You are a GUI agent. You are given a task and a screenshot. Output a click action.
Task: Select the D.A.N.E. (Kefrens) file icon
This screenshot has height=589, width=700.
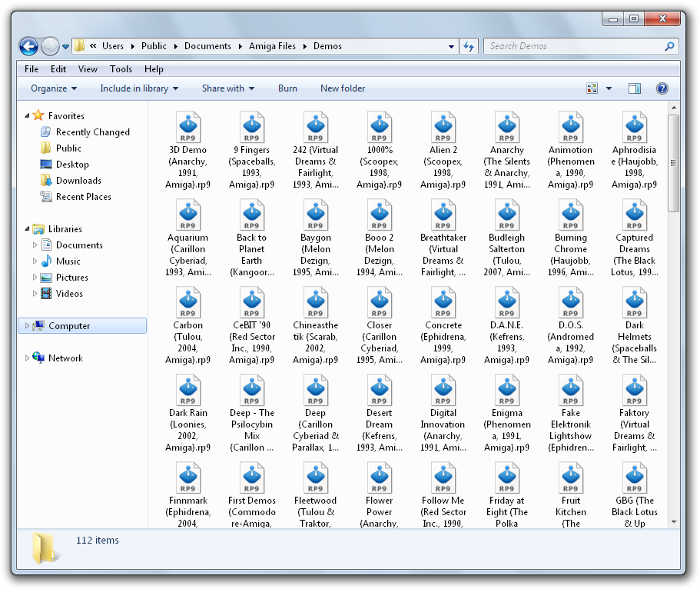[506, 302]
